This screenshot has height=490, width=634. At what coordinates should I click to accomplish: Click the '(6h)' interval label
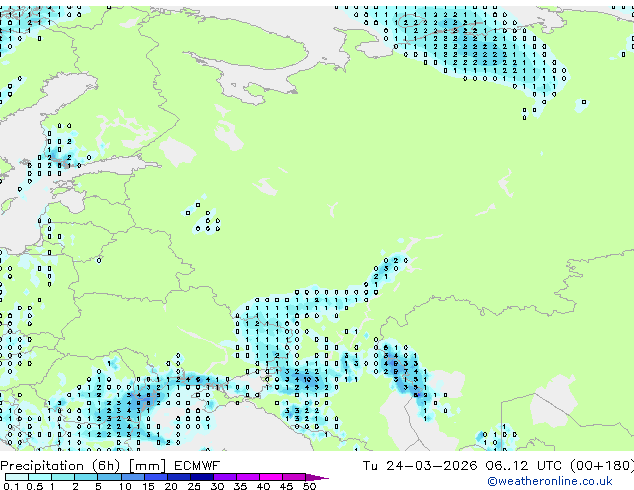click(106, 466)
